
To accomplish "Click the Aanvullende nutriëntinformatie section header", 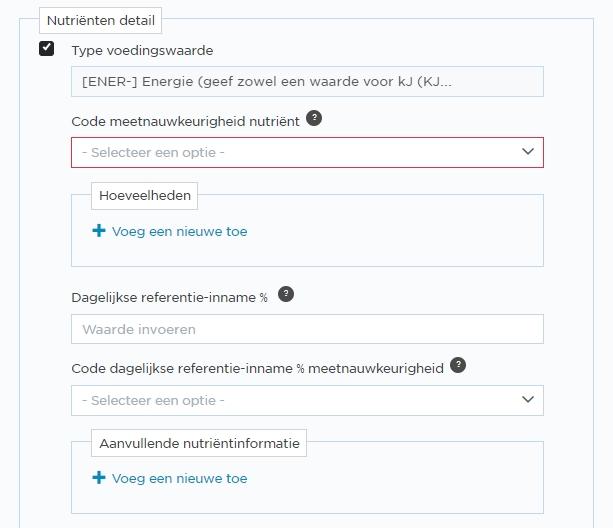I will (x=199, y=443).
